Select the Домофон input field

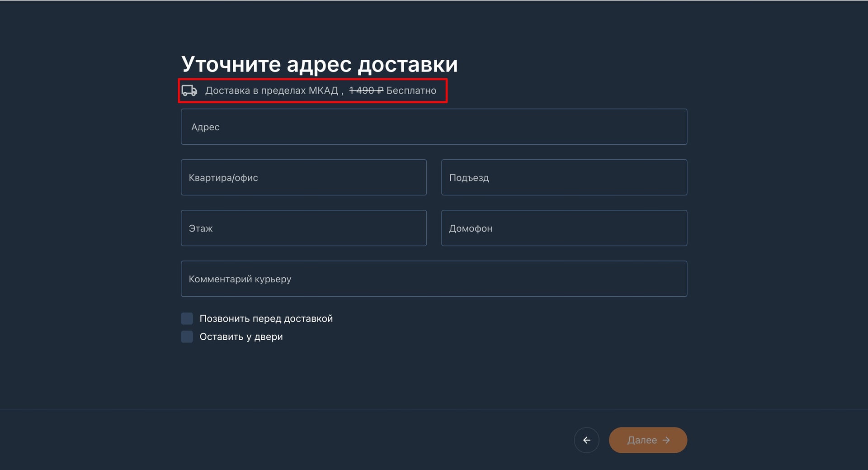pos(564,228)
